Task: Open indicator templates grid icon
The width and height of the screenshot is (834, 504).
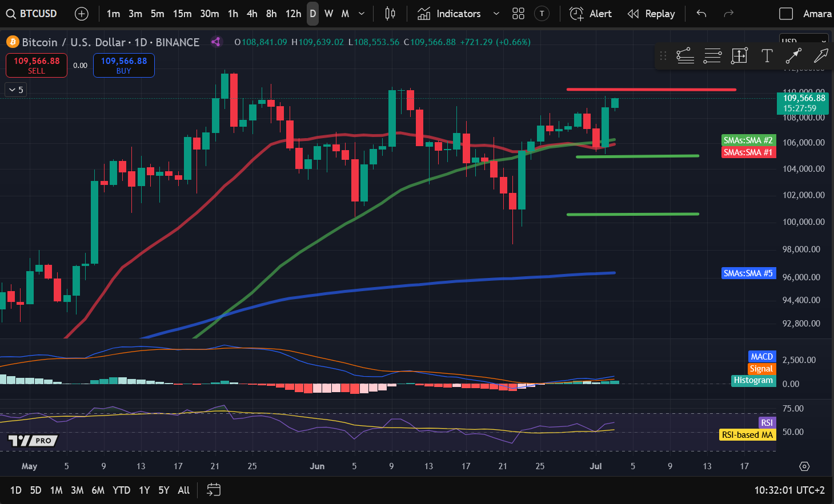Action: [x=518, y=14]
